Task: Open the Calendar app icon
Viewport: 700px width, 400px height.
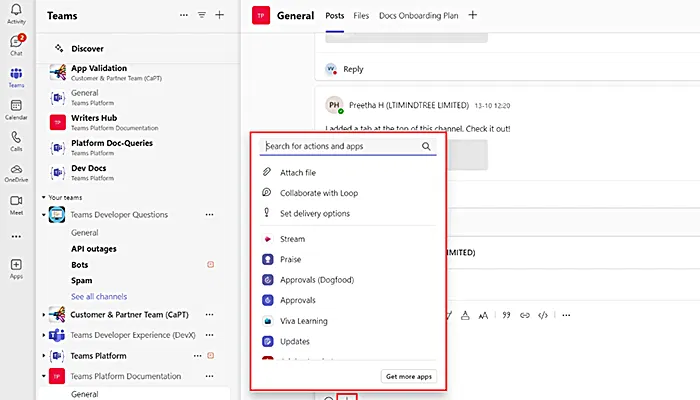Action: click(x=16, y=108)
